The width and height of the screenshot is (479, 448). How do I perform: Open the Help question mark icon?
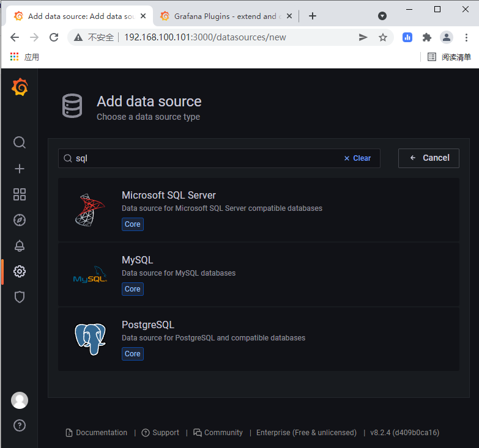coord(20,425)
